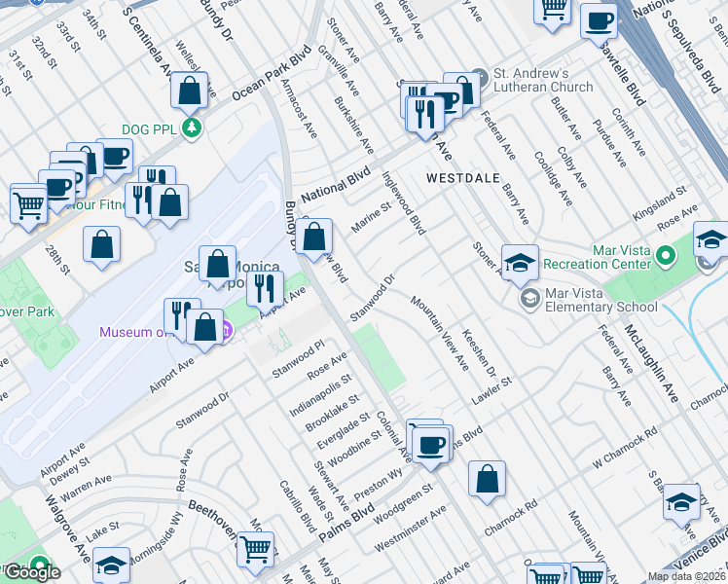Open the restaurant marker beside Airport Ave park
The image size is (728, 584).
pyautogui.click(x=265, y=290)
